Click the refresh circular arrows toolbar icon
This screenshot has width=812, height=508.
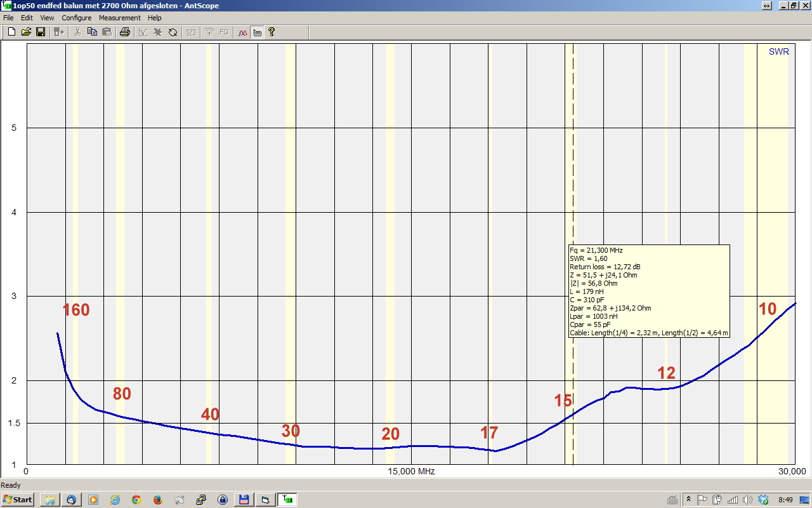click(173, 32)
